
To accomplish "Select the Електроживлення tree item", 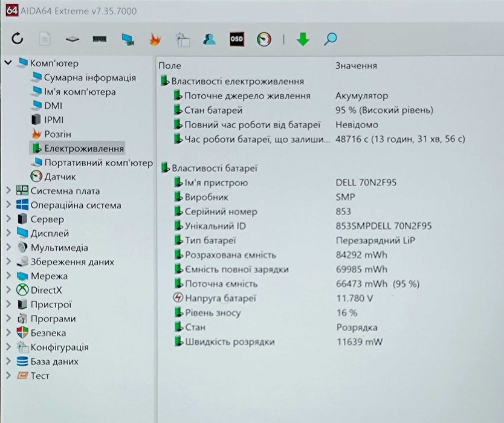I will pyautogui.click(x=77, y=148).
